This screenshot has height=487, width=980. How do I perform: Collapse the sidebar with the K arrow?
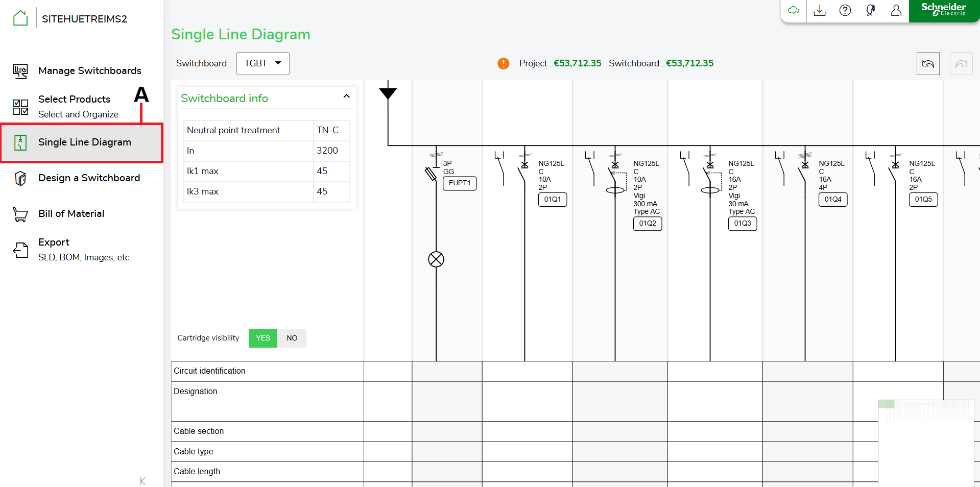tap(142, 481)
